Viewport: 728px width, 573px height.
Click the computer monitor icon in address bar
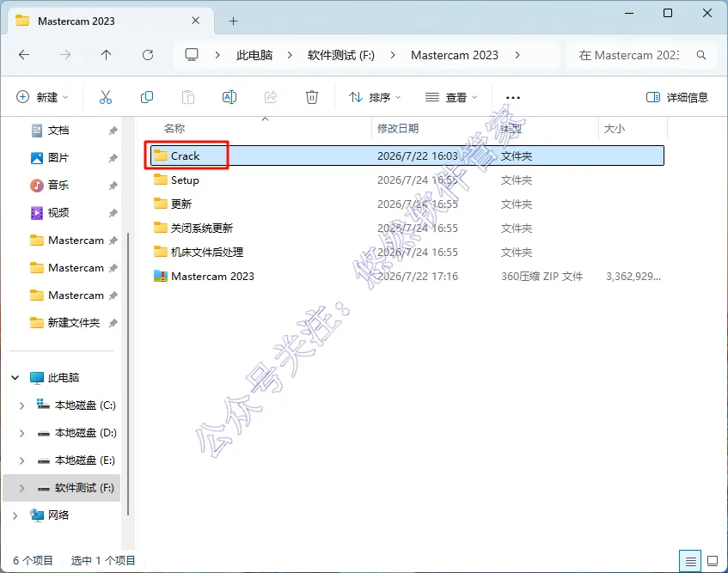pos(192,55)
